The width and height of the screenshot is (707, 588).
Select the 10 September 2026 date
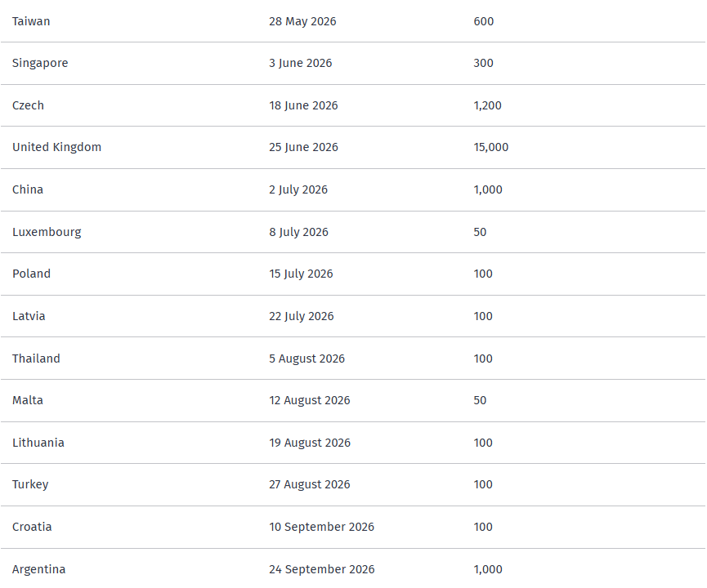click(x=321, y=527)
